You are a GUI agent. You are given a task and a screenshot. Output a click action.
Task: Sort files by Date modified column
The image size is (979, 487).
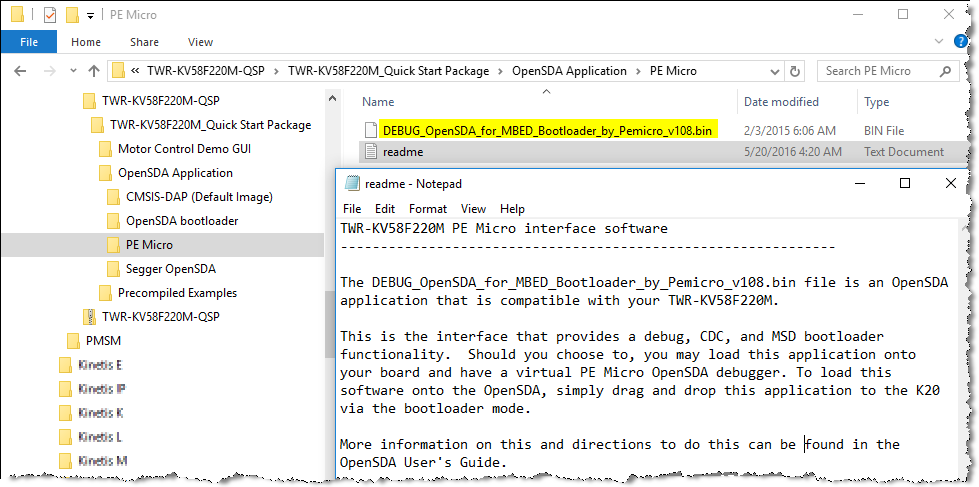click(781, 102)
